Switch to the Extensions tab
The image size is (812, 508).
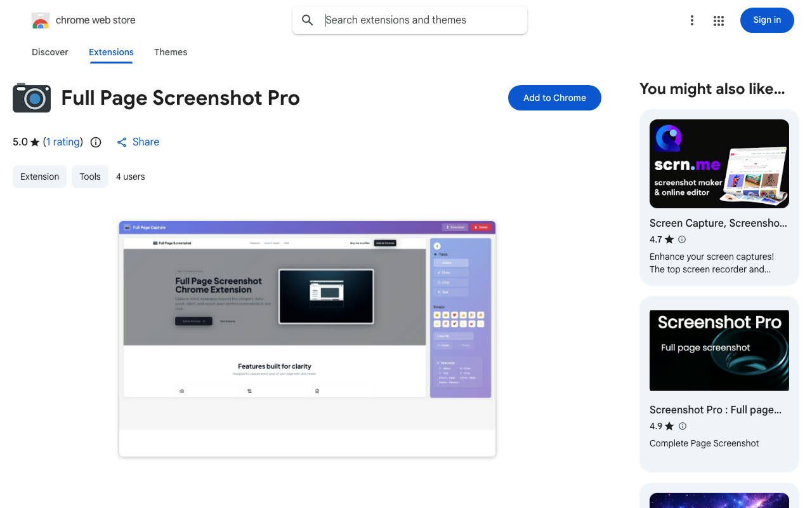(111, 52)
